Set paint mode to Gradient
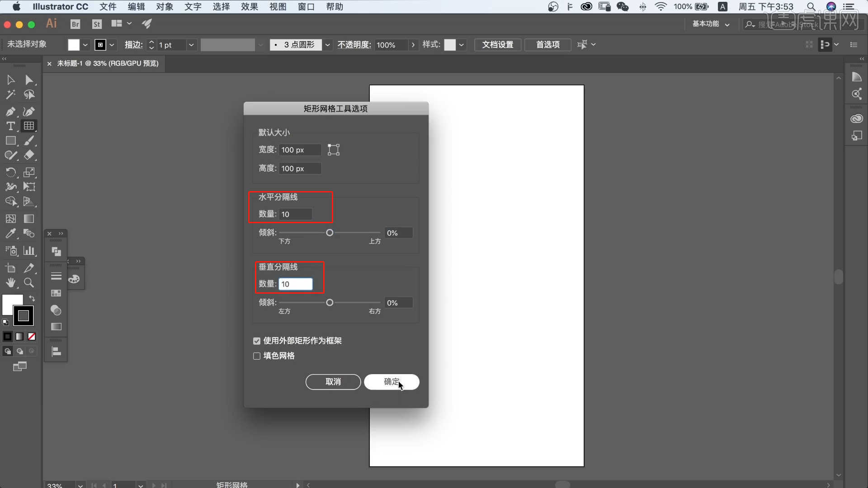Screen dimensions: 868x488 click(x=19, y=337)
